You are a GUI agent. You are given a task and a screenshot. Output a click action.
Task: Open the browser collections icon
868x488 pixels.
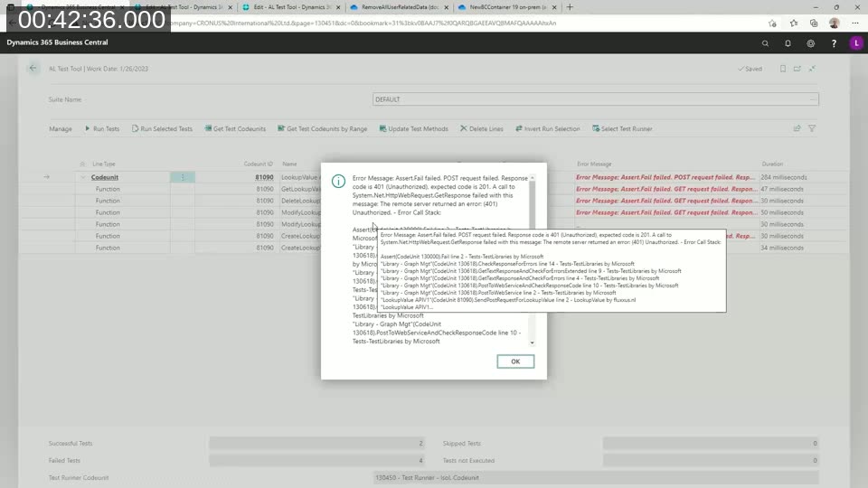pyautogui.click(x=814, y=23)
